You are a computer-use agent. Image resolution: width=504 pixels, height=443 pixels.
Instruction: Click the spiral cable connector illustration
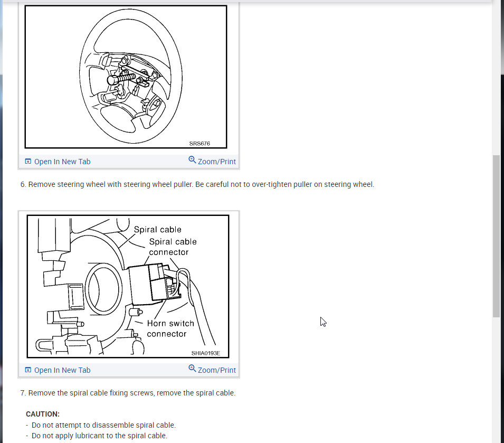(x=128, y=286)
